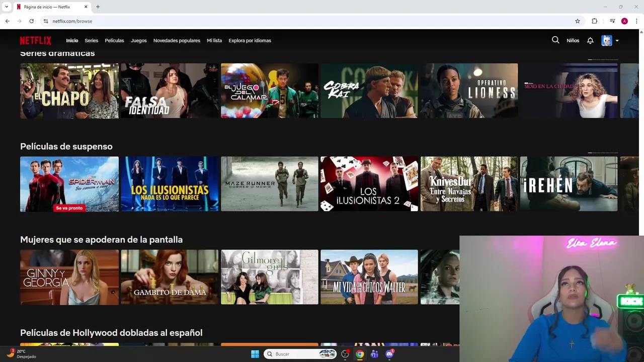
Task: Open Gilmore Girls thumbnail
Action: (270, 277)
